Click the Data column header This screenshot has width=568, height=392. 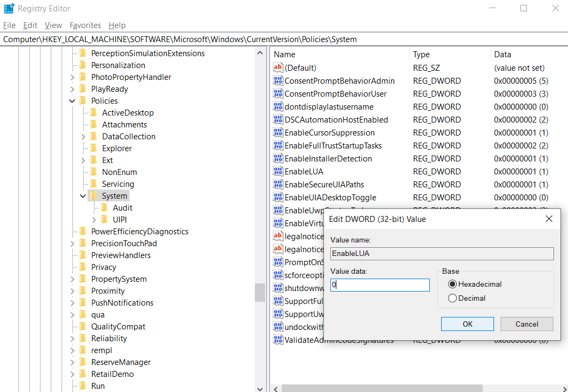click(x=529, y=55)
